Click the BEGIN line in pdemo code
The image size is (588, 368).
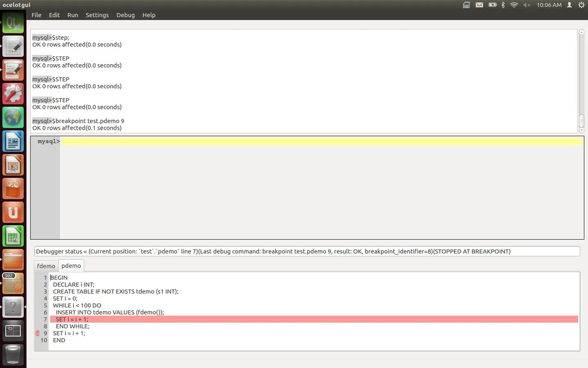coord(59,278)
